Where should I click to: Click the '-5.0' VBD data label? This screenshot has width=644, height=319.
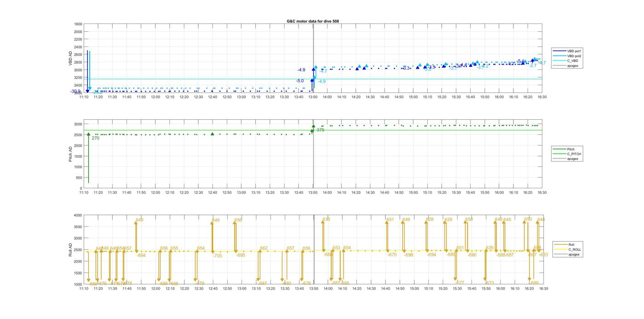coord(300,81)
